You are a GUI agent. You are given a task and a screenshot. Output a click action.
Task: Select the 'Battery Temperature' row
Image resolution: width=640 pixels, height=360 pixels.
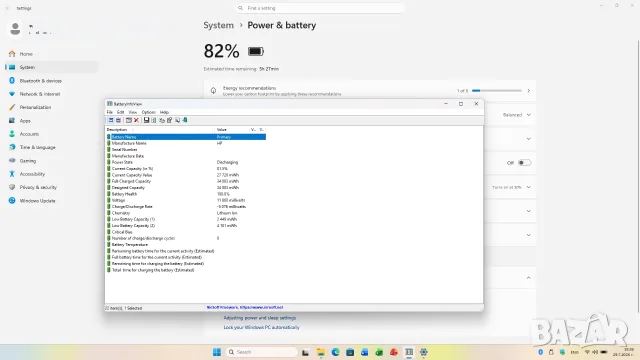click(x=186, y=244)
